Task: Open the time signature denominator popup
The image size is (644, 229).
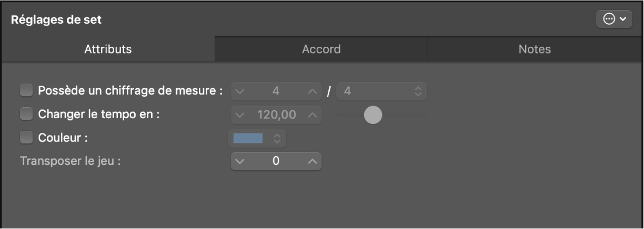Action: [x=381, y=91]
